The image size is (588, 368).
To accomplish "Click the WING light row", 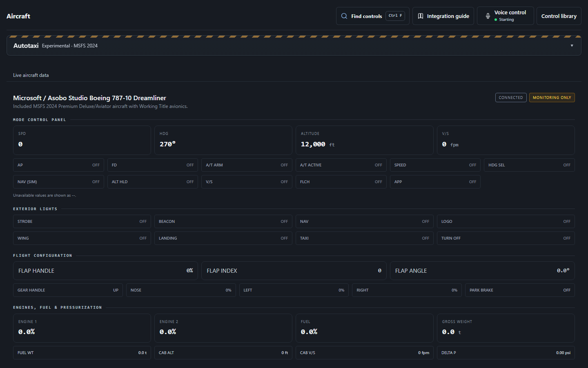I will coord(82,238).
